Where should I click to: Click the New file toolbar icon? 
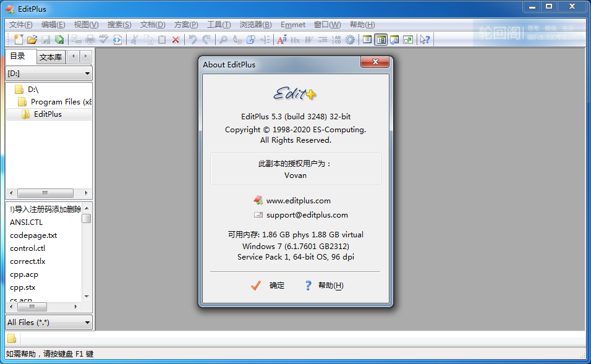(x=18, y=40)
